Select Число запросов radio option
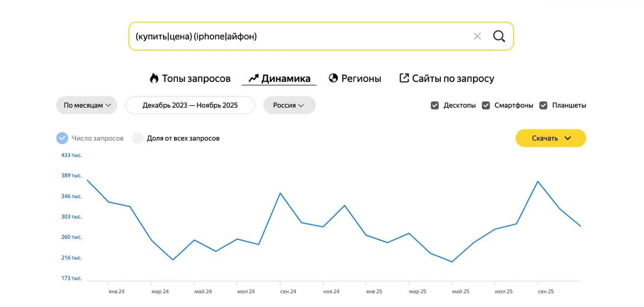The image size is (644, 307). [62, 138]
